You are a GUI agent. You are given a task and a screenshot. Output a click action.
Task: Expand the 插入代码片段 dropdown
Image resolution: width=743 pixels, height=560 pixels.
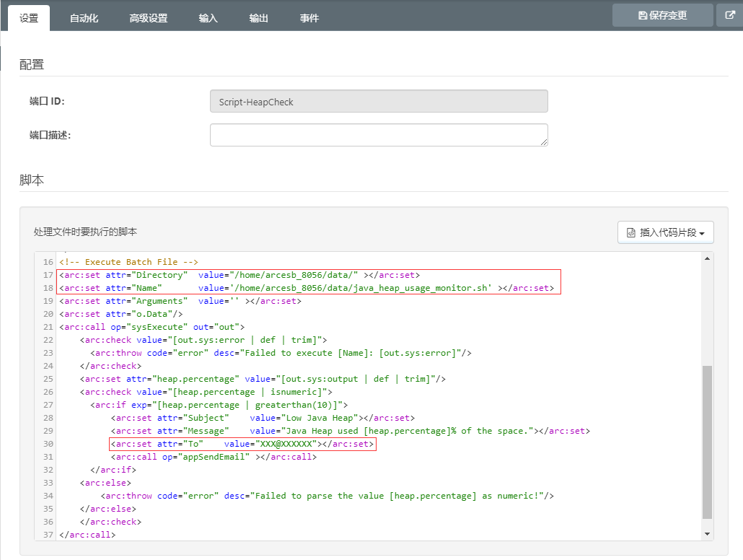coord(665,232)
